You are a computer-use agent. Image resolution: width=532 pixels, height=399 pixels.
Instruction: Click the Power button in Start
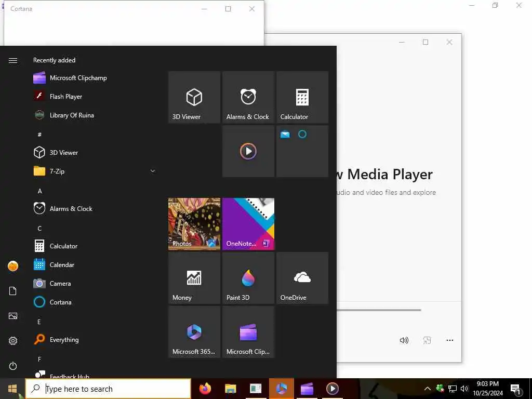(13, 366)
